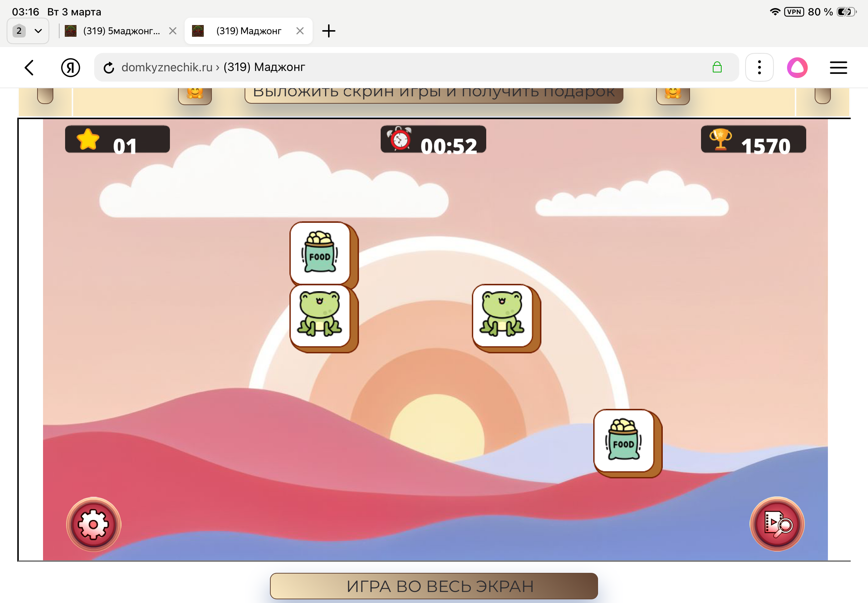Open a new browser tab
The height and width of the screenshot is (603, 868).
328,31
